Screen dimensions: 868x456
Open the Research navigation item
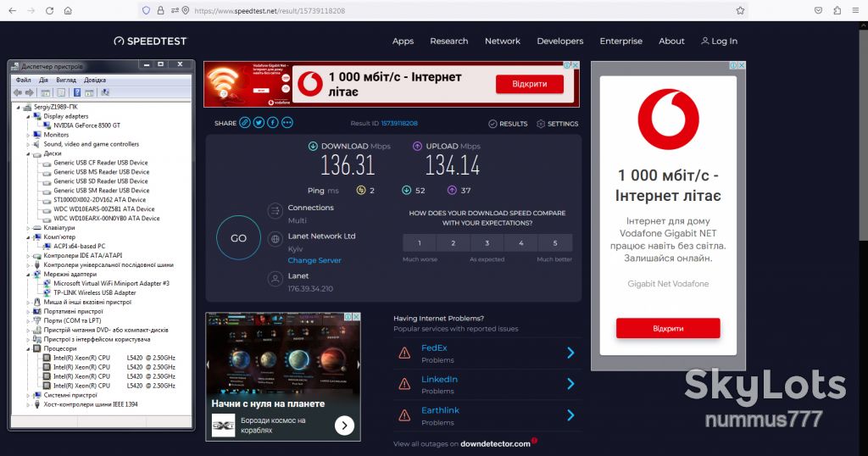click(x=449, y=41)
